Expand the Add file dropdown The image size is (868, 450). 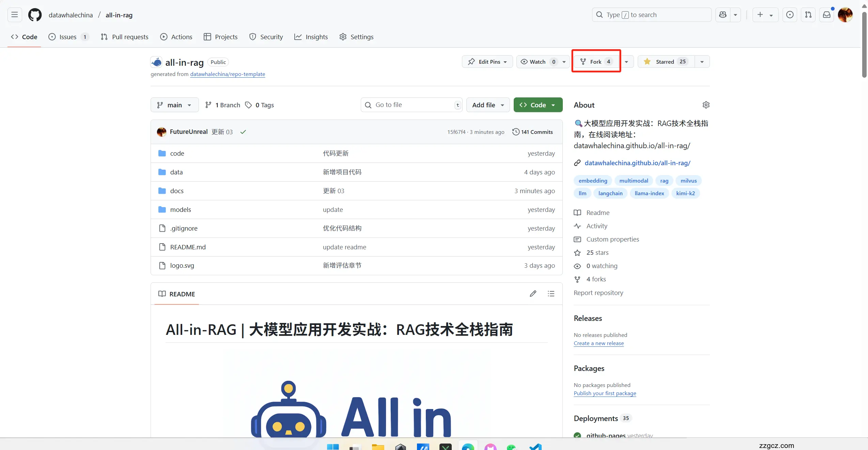[x=488, y=105]
